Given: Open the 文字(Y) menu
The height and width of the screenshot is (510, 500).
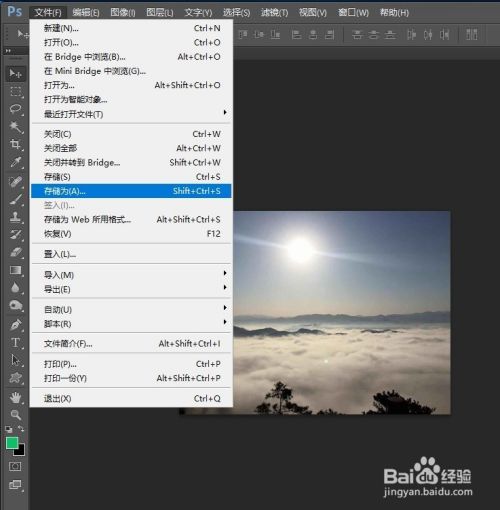Looking at the screenshot, I should pyautogui.click(x=198, y=13).
